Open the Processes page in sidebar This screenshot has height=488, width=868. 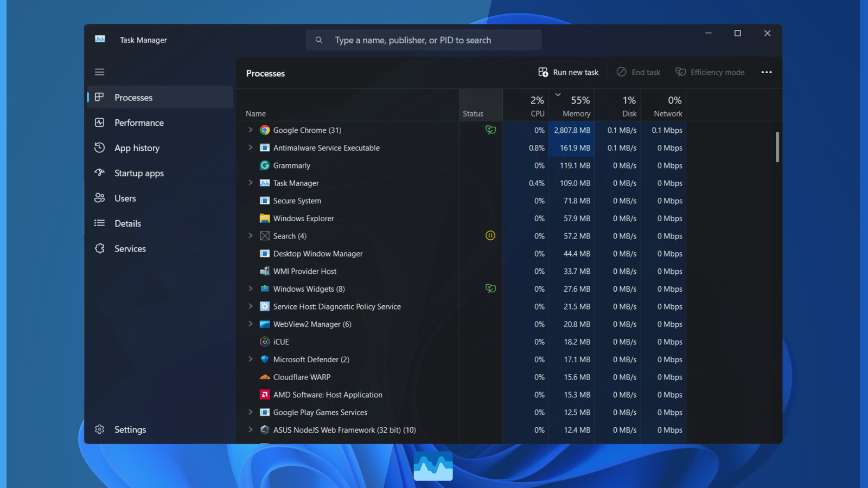click(x=160, y=98)
